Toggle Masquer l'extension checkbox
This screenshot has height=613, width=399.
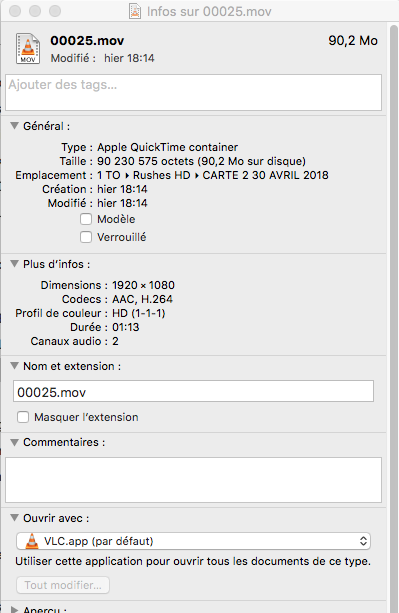(23, 417)
